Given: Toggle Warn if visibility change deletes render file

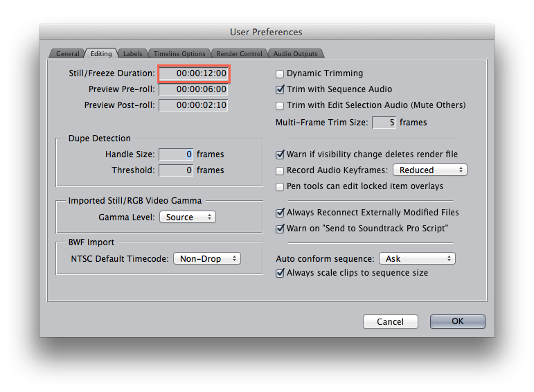Looking at the screenshot, I should point(280,154).
